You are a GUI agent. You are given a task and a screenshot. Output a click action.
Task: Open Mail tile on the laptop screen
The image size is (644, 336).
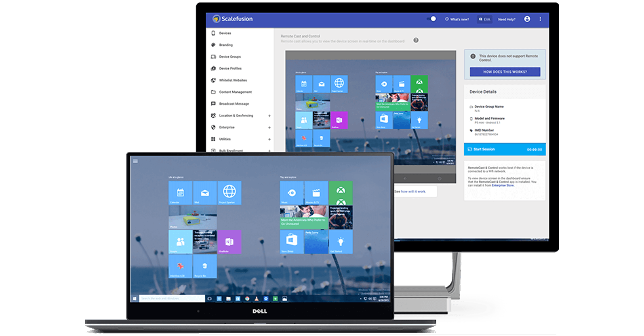205,193
